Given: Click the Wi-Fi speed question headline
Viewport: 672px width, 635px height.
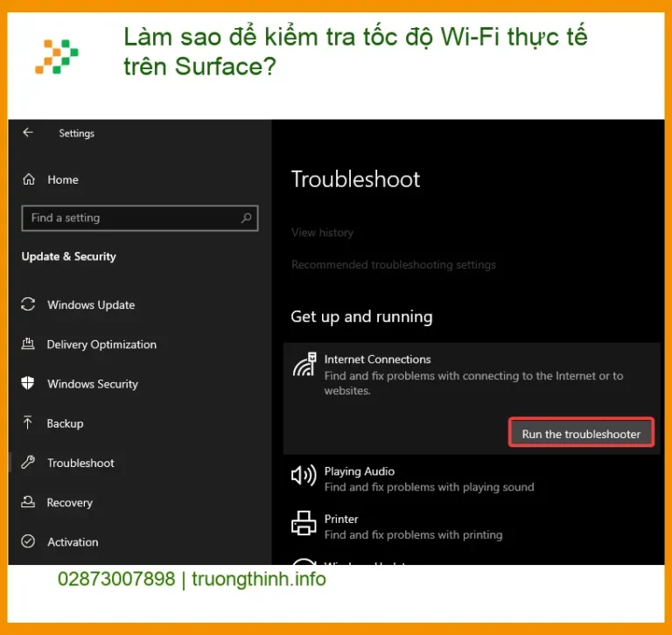Looking at the screenshot, I should coord(355,52).
